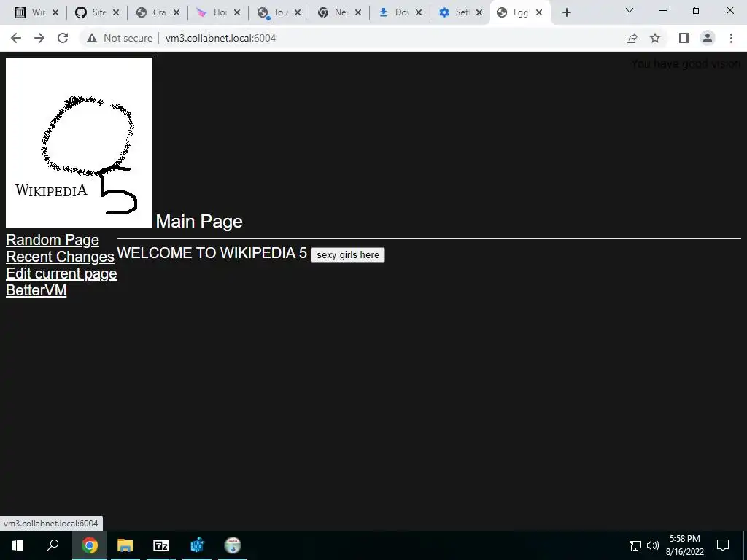Click the hidden 'You have good vision' text
Screen dimensions: 747x560
tap(686, 64)
